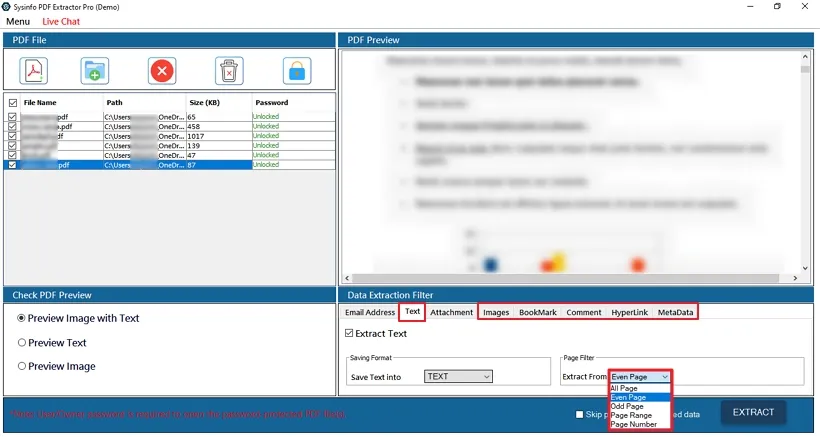This screenshot has height=437, width=820.
Task: Click the EXTRACT button
Action: 753,412
